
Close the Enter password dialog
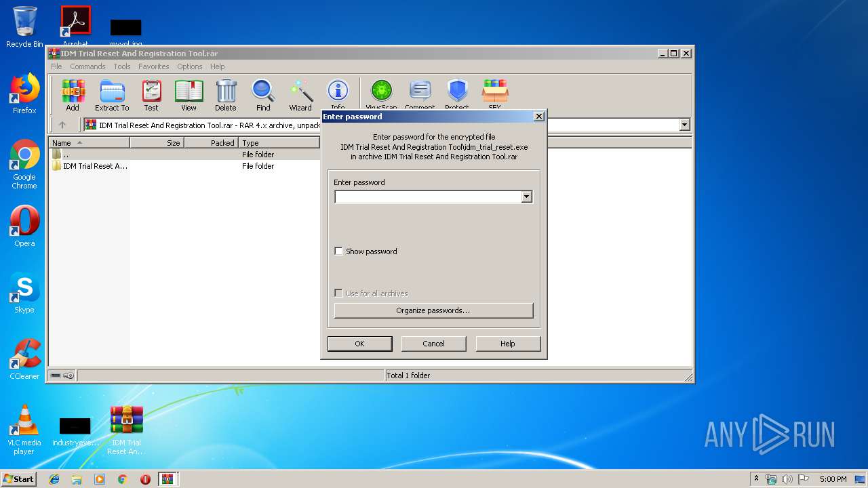pos(539,117)
